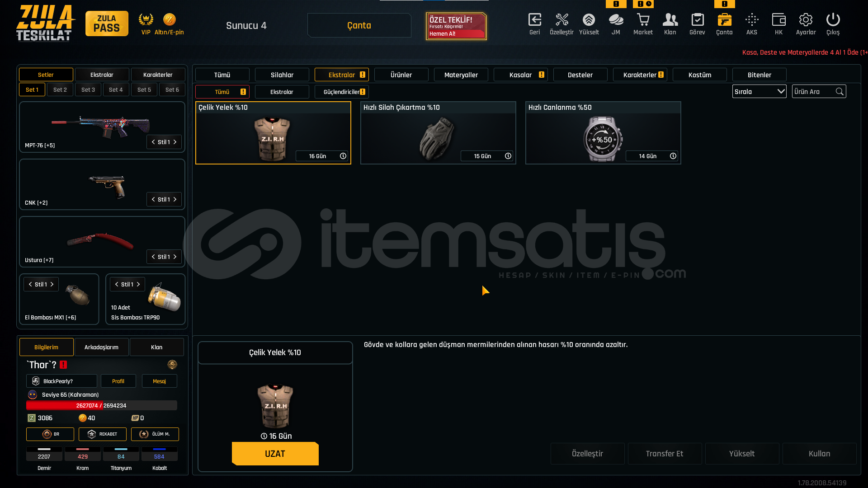The height and width of the screenshot is (488, 868).
Task: Select loadout Set 2
Action: (60, 89)
